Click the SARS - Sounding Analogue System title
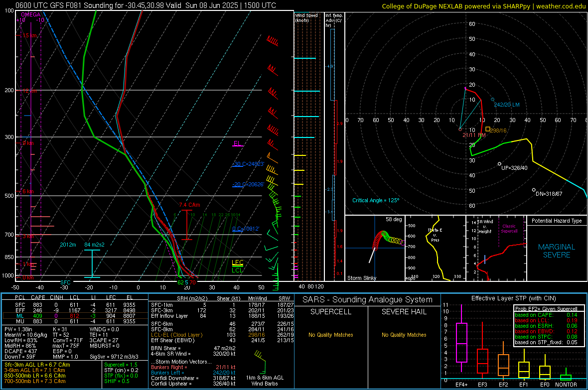Screen dimensions: 588x390 368,300
